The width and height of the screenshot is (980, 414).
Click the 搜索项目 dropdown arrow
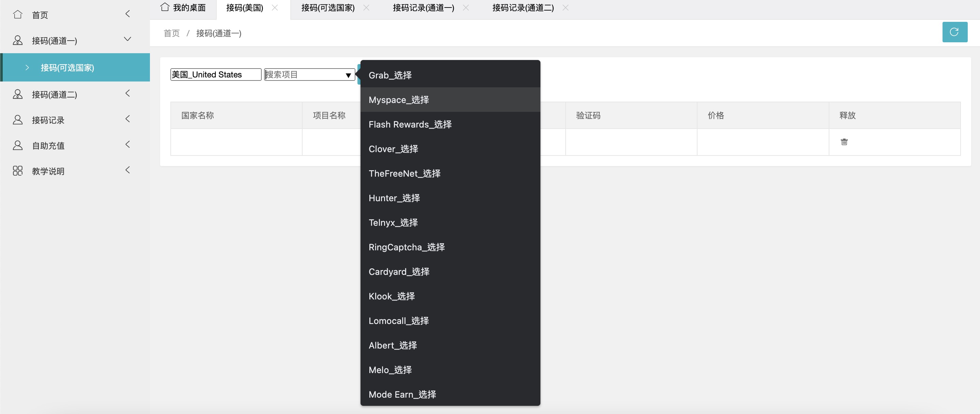pyautogui.click(x=348, y=75)
